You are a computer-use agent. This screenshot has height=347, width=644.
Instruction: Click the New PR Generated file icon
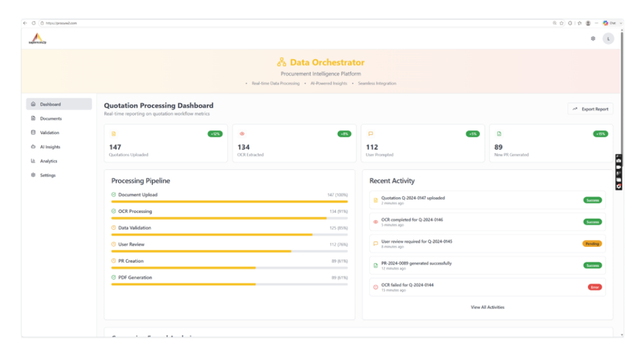[x=499, y=134]
